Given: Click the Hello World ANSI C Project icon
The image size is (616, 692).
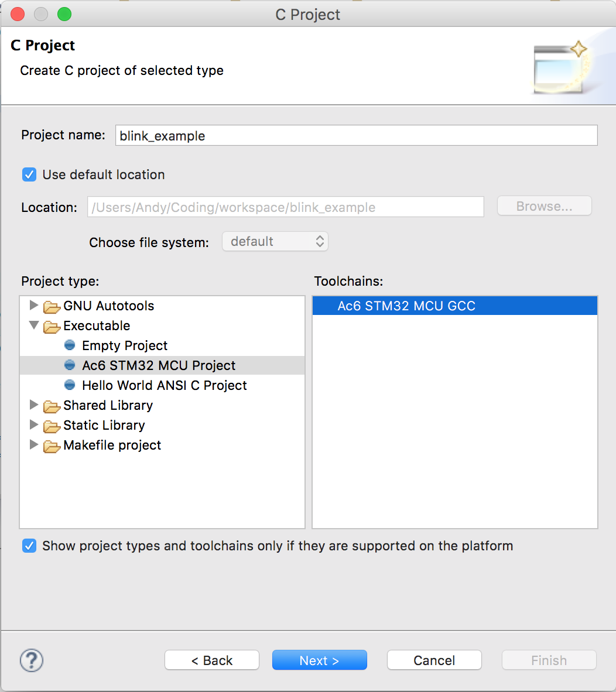Looking at the screenshot, I should pos(70,385).
